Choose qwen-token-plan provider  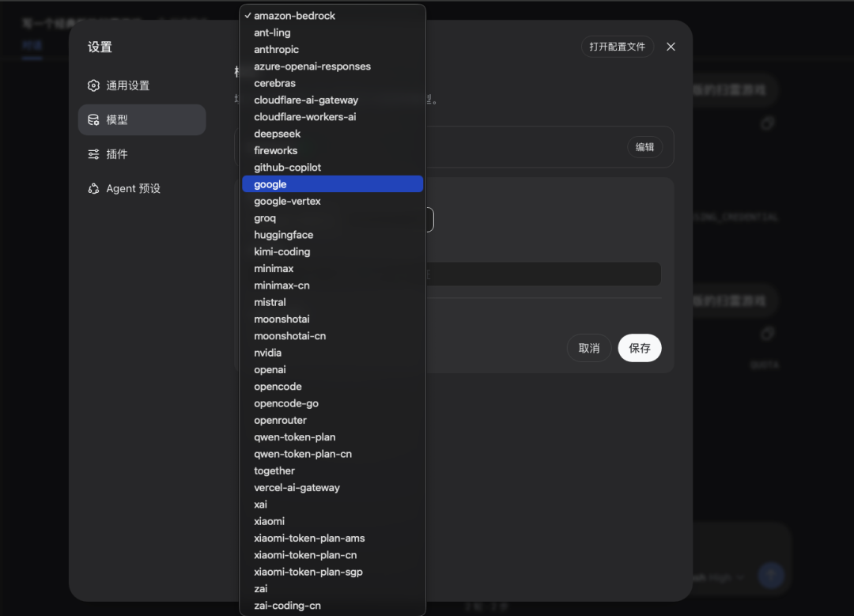332,438
